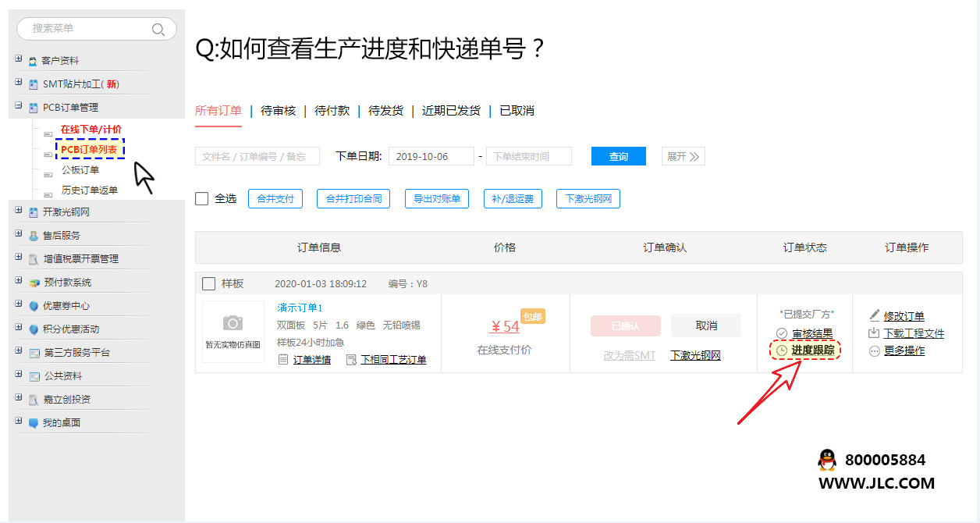Click the 文件名/订单编号 search input field
The image size is (980, 523).
click(x=257, y=157)
